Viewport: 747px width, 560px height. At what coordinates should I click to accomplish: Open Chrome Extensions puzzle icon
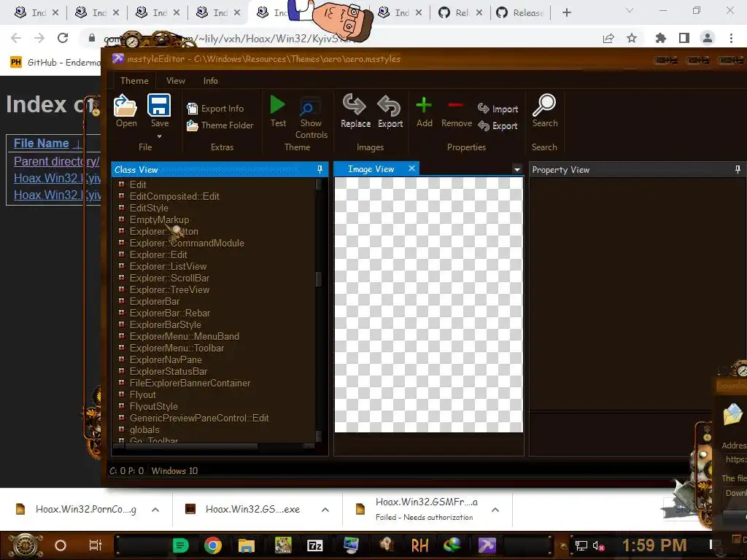click(x=660, y=38)
